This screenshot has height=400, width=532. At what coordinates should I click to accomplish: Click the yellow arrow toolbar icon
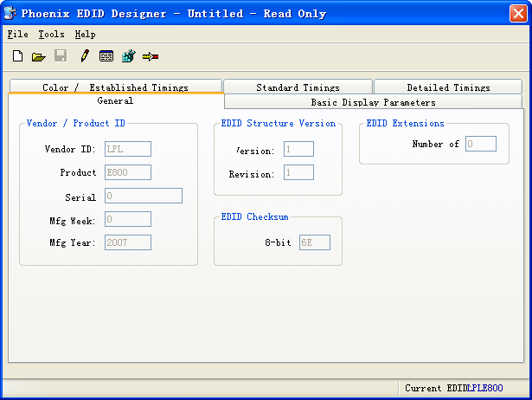[x=151, y=56]
